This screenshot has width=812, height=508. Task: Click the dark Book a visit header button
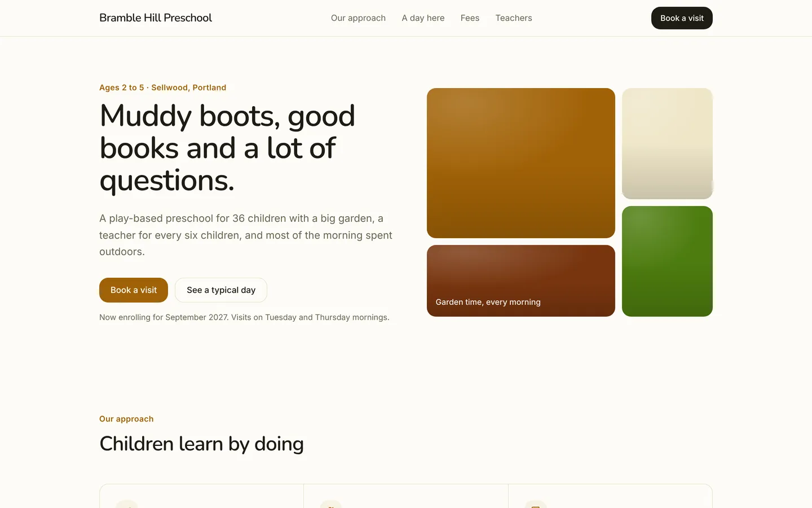click(x=682, y=18)
